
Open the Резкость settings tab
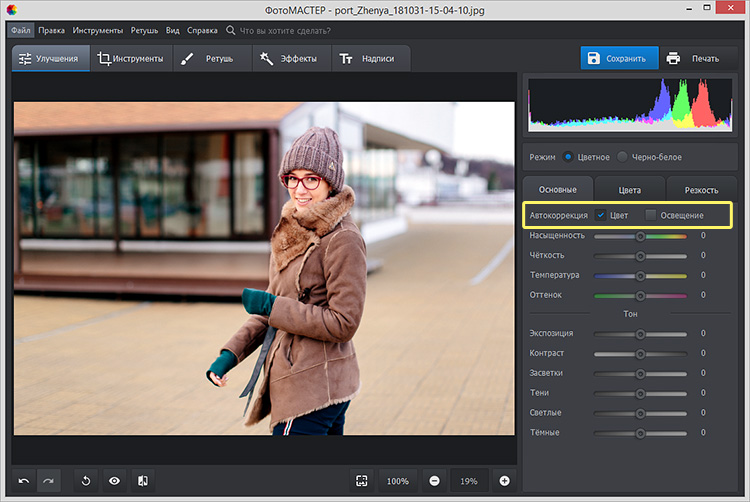[x=700, y=189]
